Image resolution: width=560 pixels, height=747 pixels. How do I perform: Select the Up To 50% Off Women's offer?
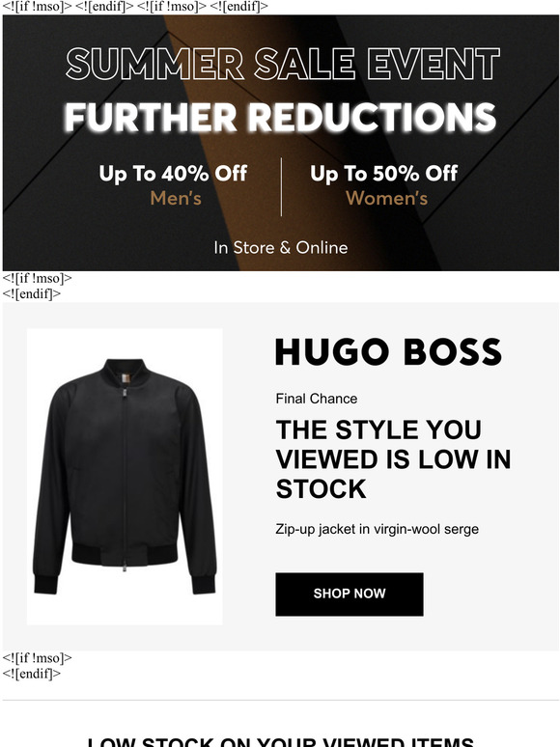click(383, 185)
